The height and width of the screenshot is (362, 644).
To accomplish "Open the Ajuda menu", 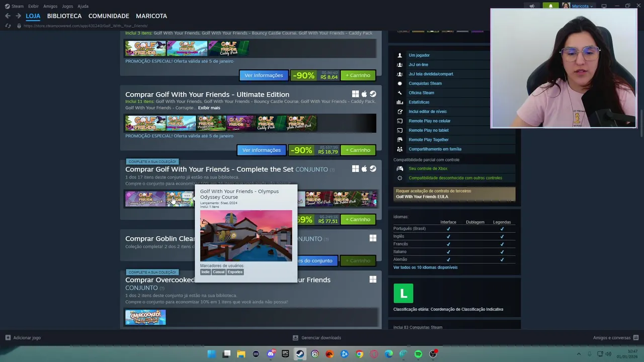I will click(83, 6).
